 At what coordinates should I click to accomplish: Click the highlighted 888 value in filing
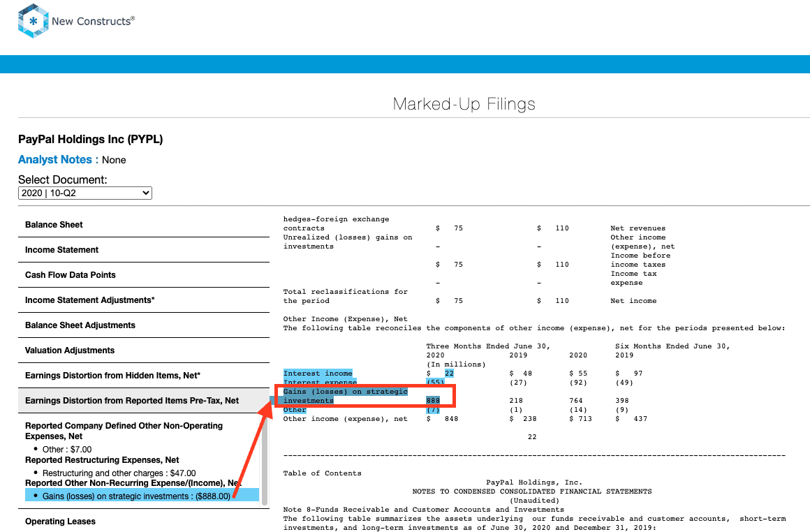(433, 401)
